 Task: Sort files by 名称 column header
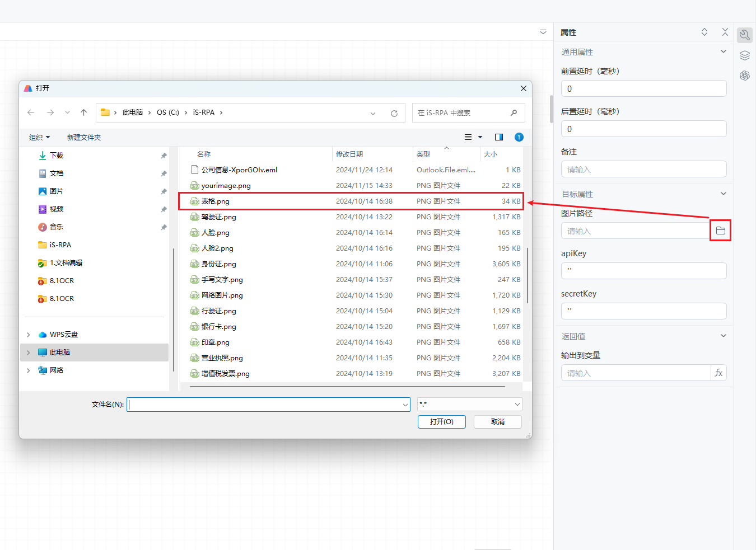pos(204,154)
